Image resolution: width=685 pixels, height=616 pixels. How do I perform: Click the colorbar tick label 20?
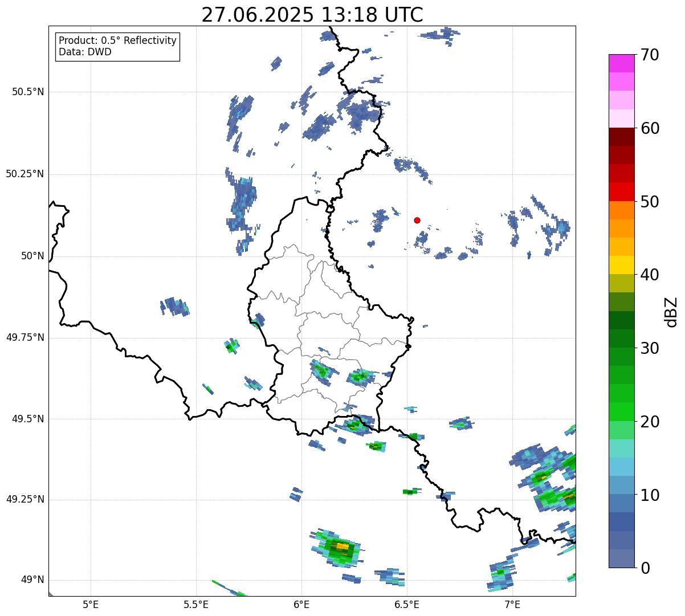pyautogui.click(x=649, y=422)
